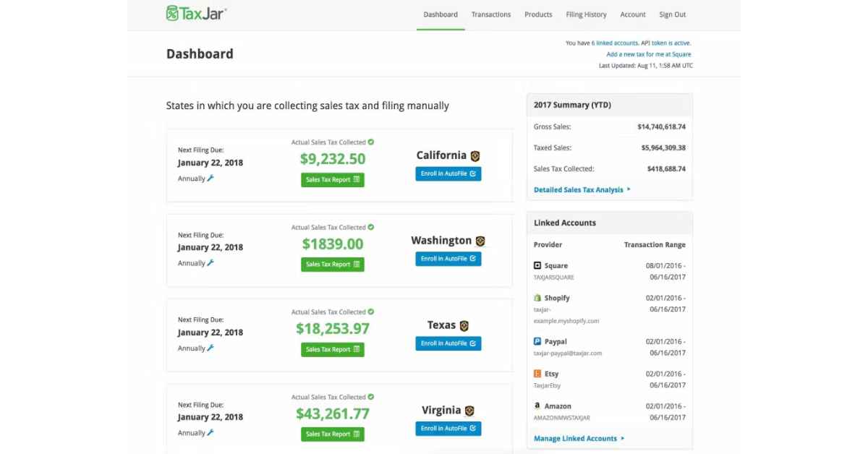
Task: Enroll California in AutoFile
Action: click(x=448, y=173)
